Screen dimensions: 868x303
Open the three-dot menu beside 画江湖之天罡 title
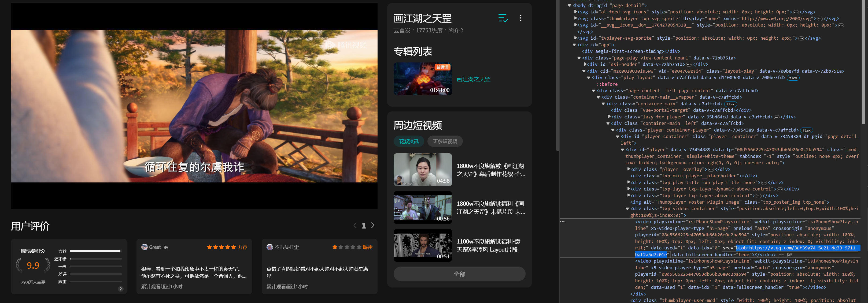[x=520, y=18]
